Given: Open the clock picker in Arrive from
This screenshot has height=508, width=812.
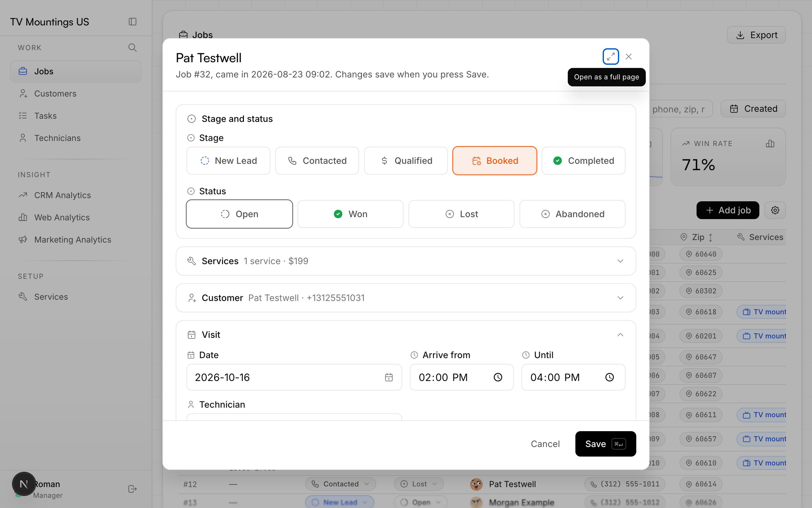Looking at the screenshot, I should (498, 377).
